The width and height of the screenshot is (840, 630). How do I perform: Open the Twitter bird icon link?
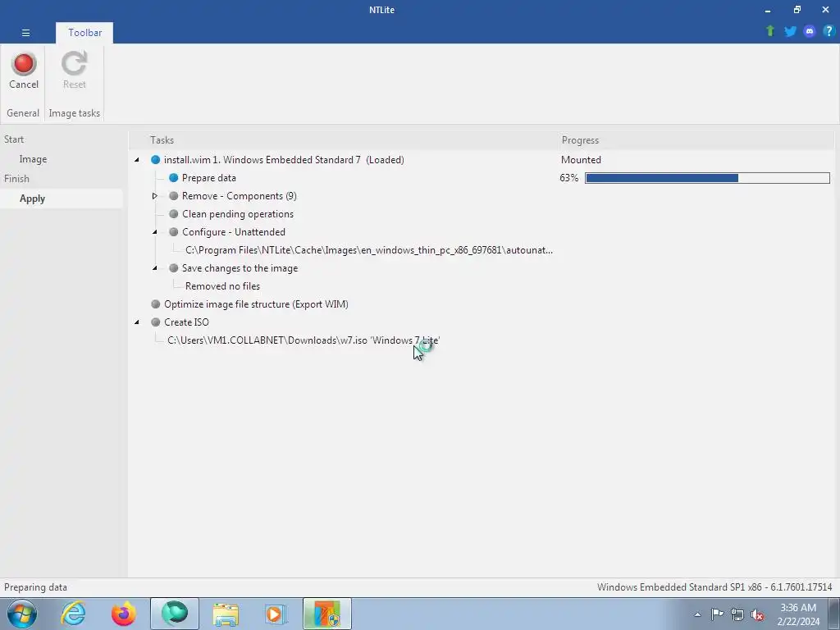[790, 31]
